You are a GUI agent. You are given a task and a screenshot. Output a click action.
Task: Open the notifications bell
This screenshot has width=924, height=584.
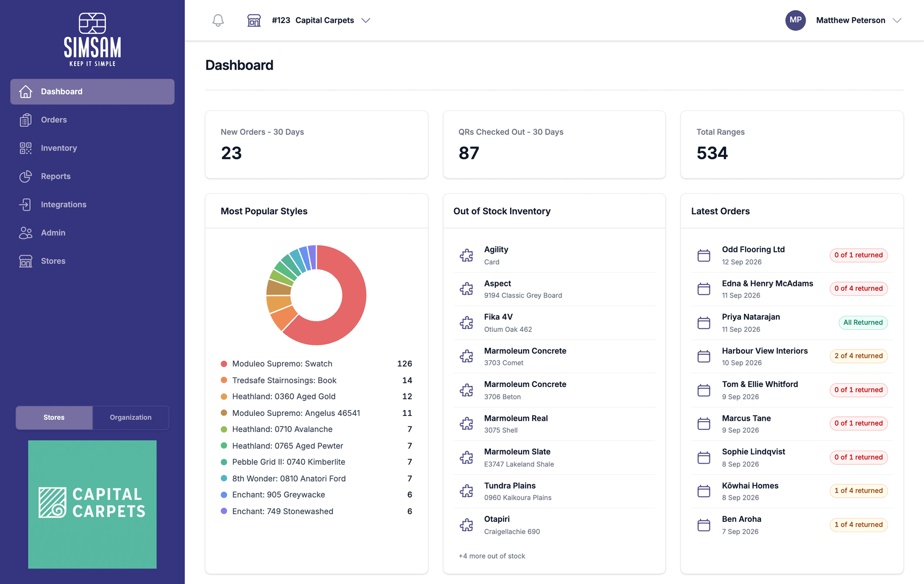pos(218,20)
